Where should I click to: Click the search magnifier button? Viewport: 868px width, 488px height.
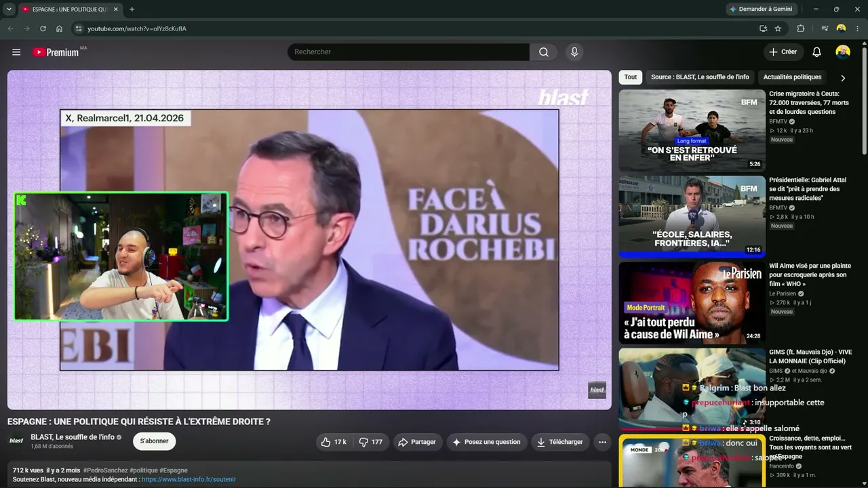pos(544,52)
